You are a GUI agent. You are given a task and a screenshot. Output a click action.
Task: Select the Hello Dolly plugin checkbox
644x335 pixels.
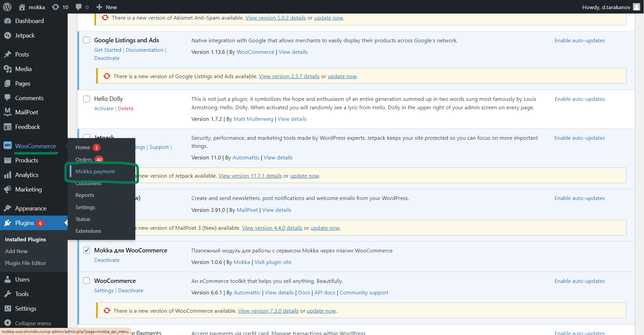[x=87, y=99]
